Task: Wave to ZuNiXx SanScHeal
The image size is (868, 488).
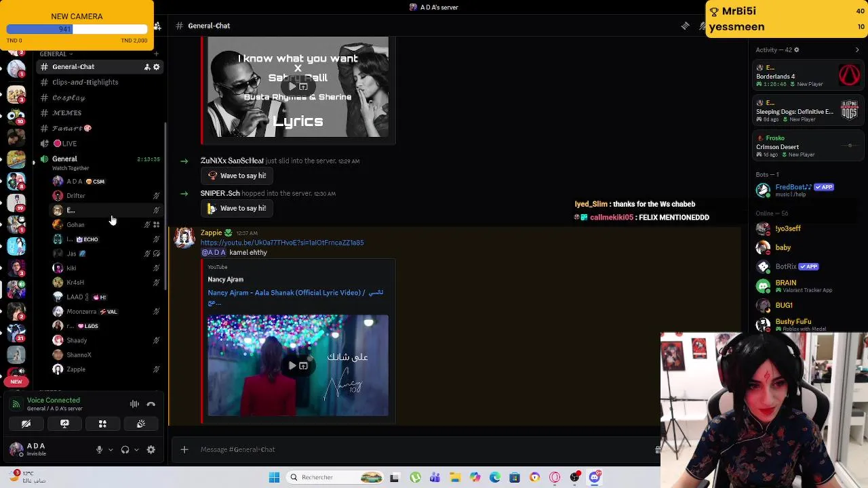Action: (237, 176)
